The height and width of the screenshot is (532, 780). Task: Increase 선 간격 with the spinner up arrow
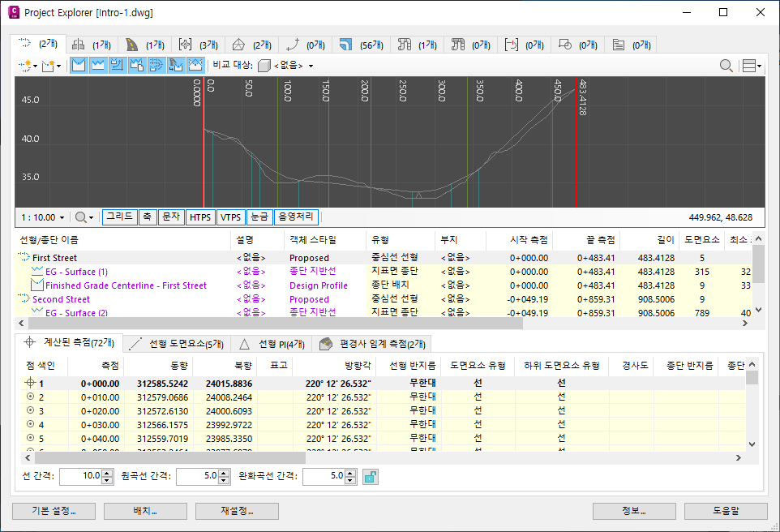pyautogui.click(x=108, y=473)
